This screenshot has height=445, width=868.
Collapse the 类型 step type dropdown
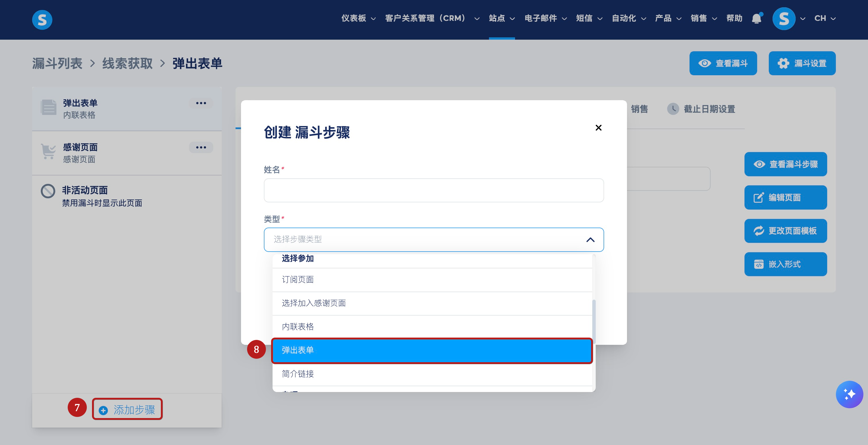[590, 240]
